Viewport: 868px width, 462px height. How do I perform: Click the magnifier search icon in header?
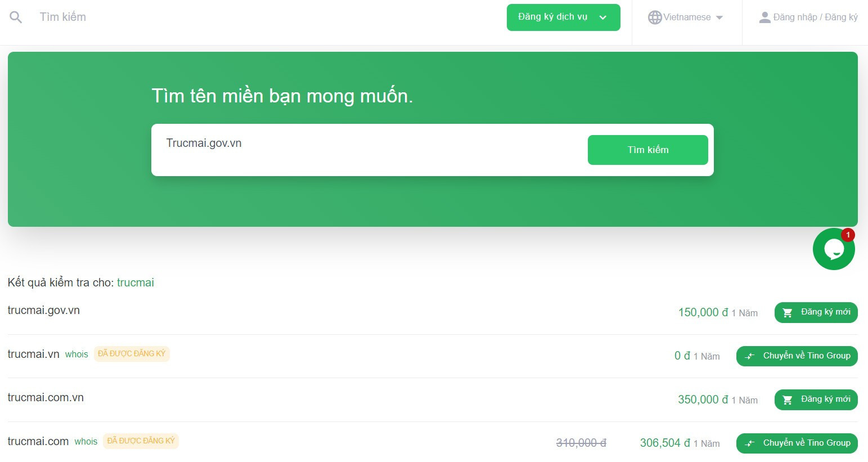pyautogui.click(x=16, y=17)
